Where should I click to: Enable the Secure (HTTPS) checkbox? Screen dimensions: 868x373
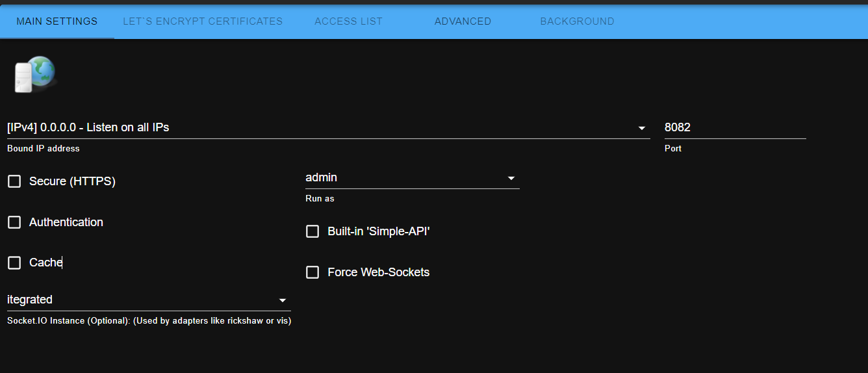[x=14, y=181]
